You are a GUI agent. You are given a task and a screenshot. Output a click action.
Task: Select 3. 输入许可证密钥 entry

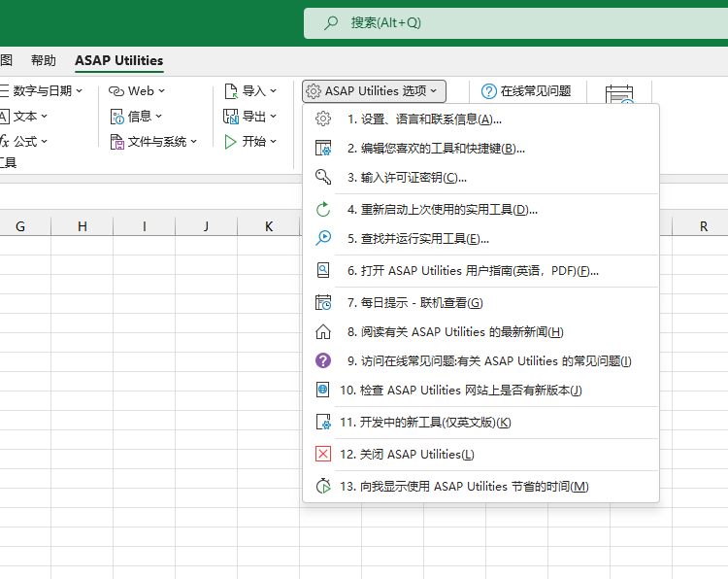pyautogui.click(x=481, y=177)
